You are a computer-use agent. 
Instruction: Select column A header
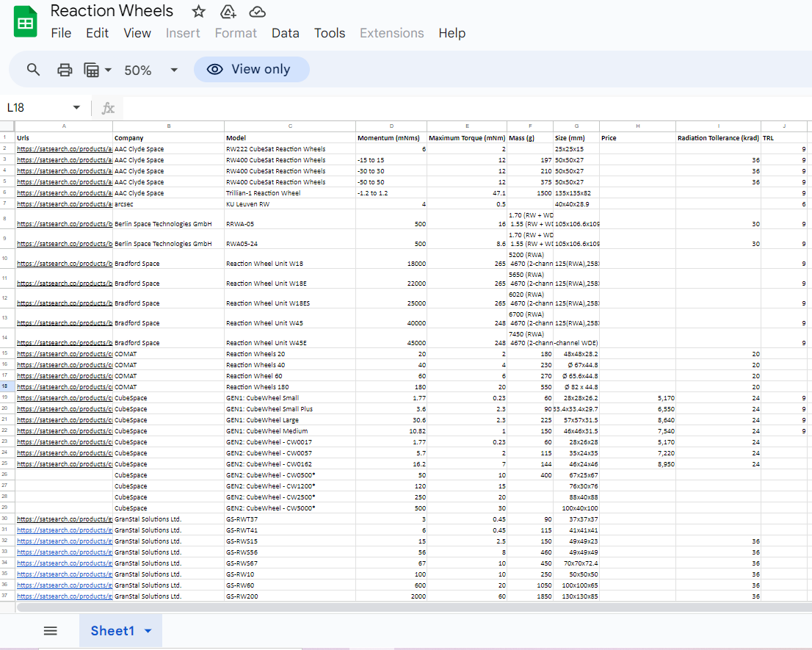pos(64,126)
